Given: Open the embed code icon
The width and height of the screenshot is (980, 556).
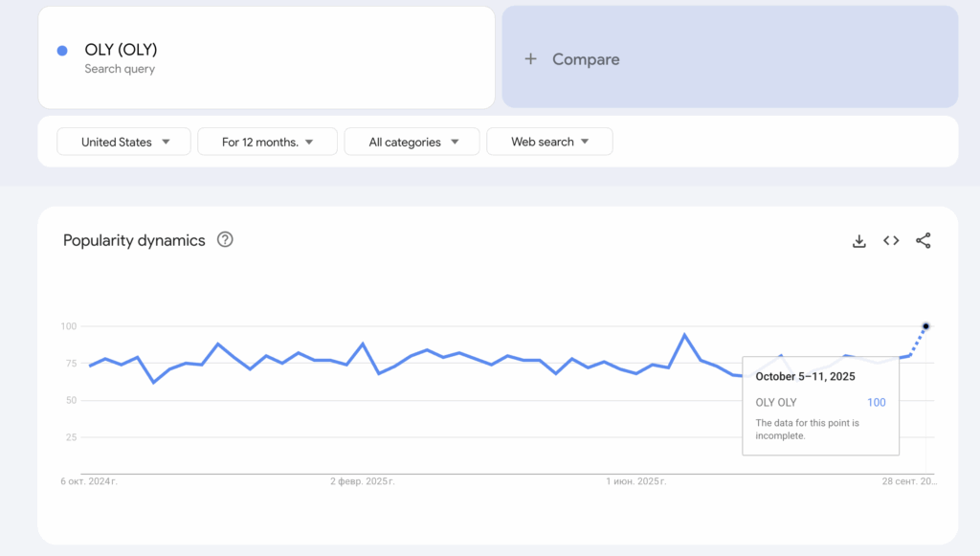Looking at the screenshot, I should [891, 241].
